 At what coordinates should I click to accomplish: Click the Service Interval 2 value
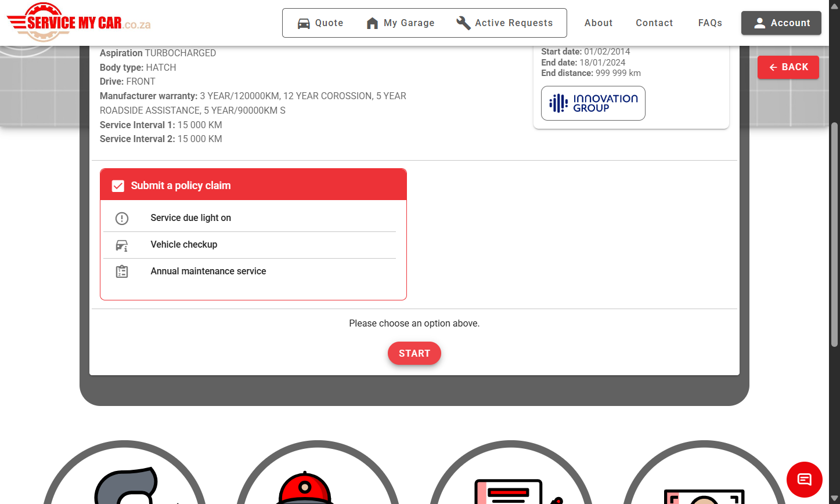click(x=200, y=139)
